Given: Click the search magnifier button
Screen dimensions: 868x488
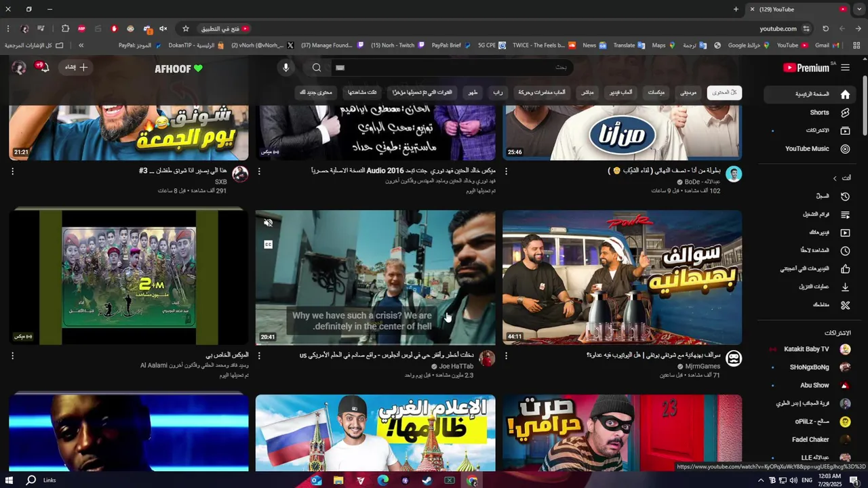Looking at the screenshot, I should [x=317, y=68].
